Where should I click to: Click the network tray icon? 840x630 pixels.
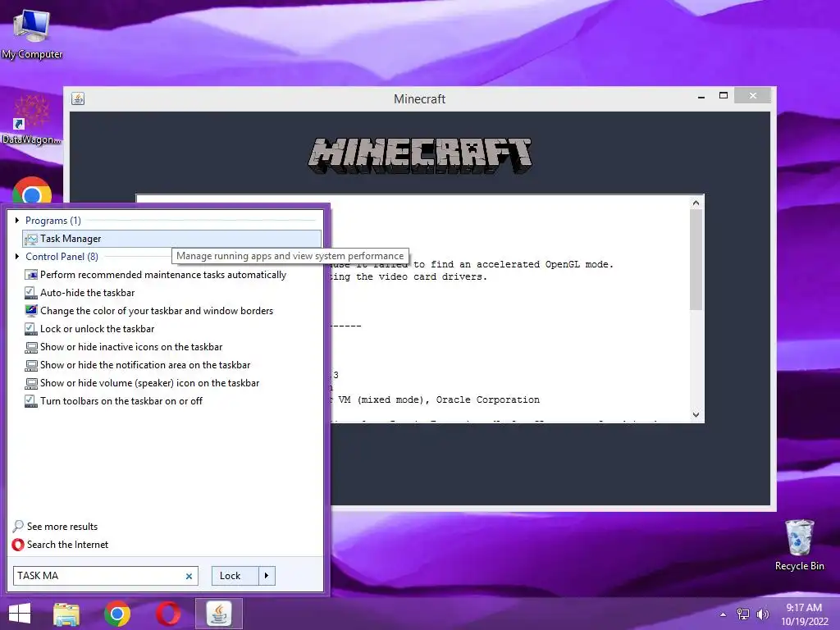pyautogui.click(x=743, y=614)
